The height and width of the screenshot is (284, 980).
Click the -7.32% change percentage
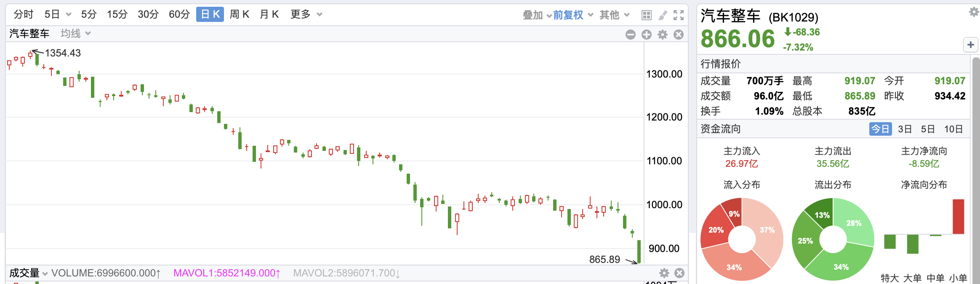point(798,47)
